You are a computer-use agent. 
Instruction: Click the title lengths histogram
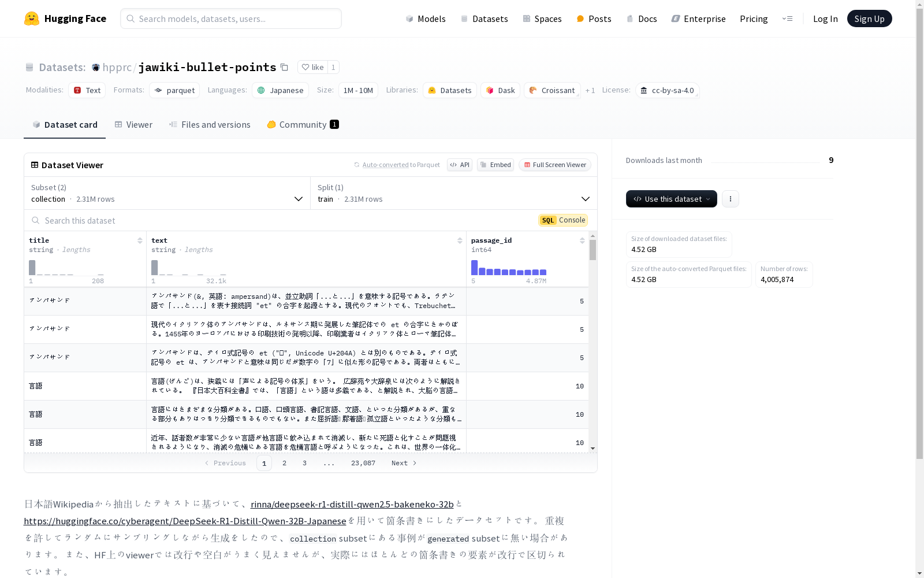point(66,268)
